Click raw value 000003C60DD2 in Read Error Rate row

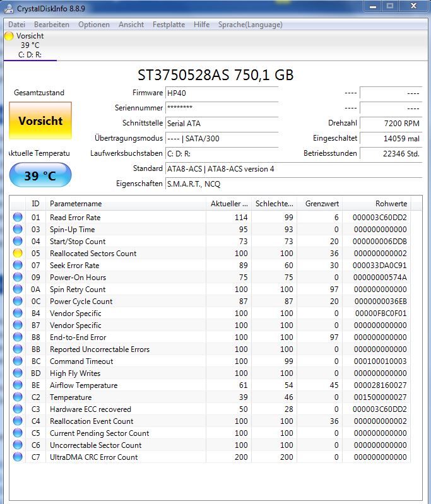pyautogui.click(x=379, y=217)
